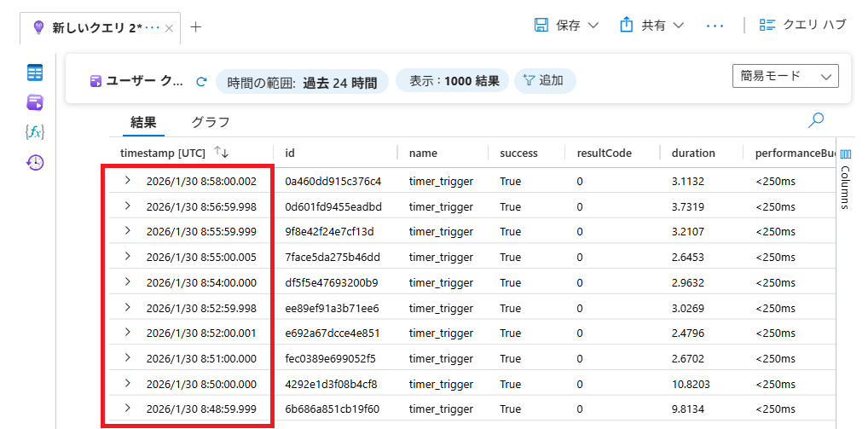Close the 新しいクエリ 2 tab

pos(169,28)
